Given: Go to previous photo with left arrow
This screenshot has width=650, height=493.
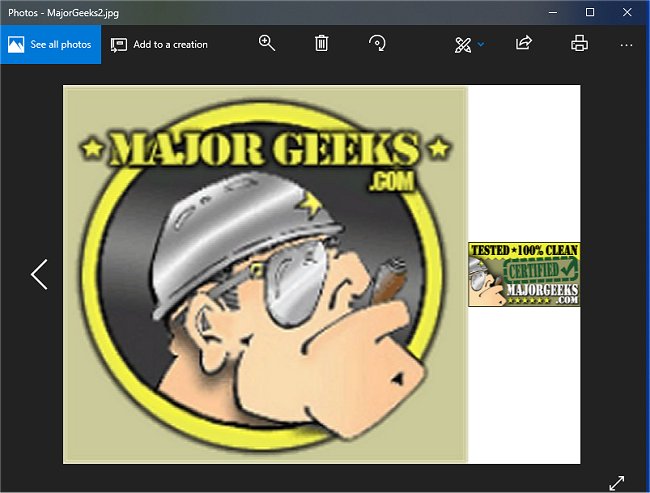Looking at the screenshot, I should point(39,274).
